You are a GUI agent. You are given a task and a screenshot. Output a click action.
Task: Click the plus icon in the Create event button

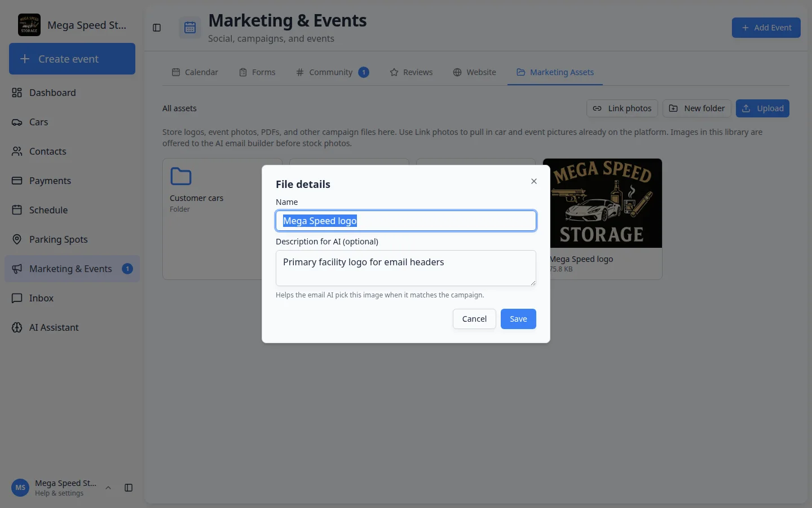coord(25,59)
